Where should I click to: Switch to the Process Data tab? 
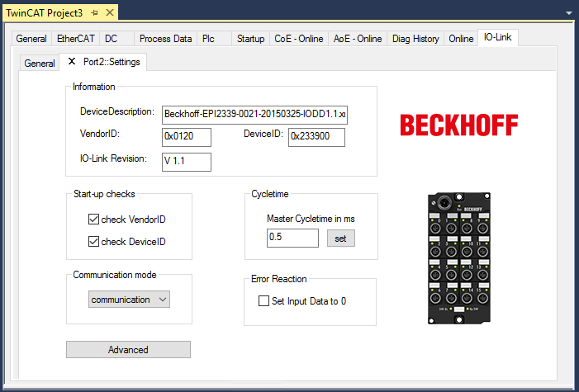(165, 39)
